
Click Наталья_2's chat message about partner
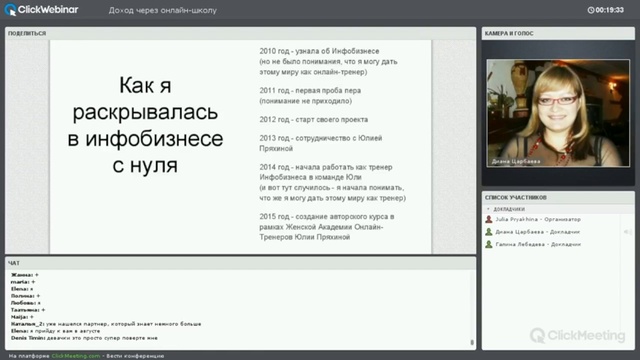click(106, 324)
